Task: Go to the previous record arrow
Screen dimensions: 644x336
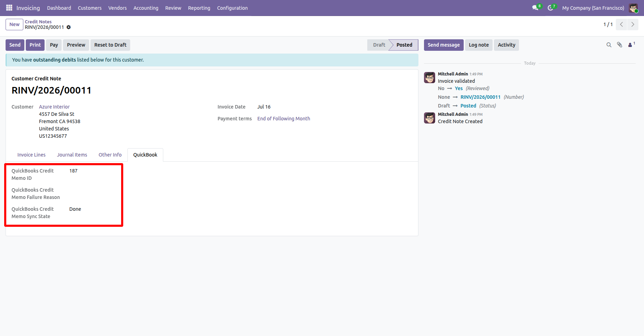Action: point(621,24)
